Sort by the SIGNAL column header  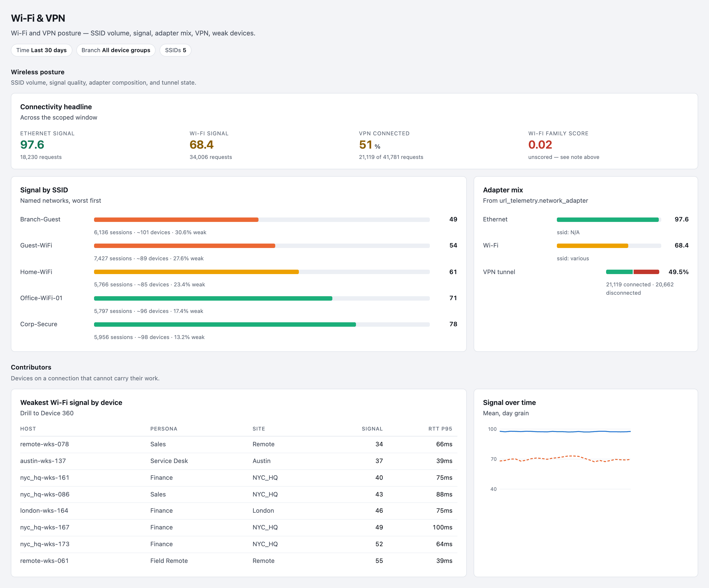372,429
